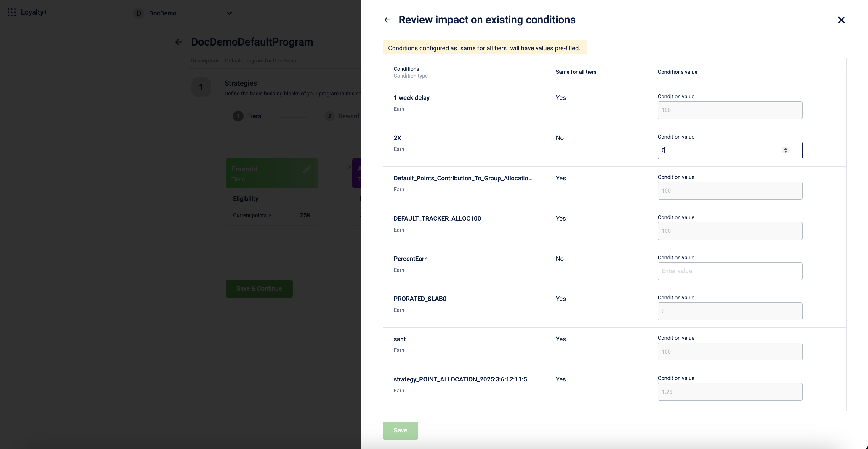Open the Loyalty+ app grid icon

12,12
